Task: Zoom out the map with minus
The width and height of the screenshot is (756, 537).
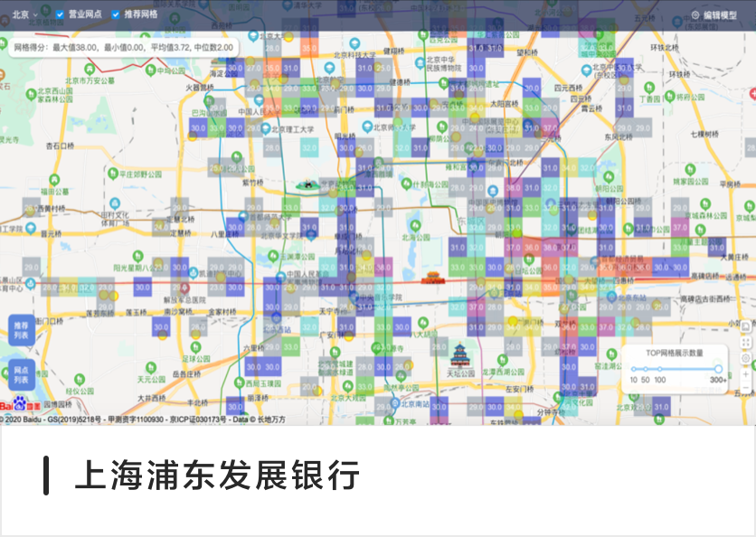Action: [745, 388]
